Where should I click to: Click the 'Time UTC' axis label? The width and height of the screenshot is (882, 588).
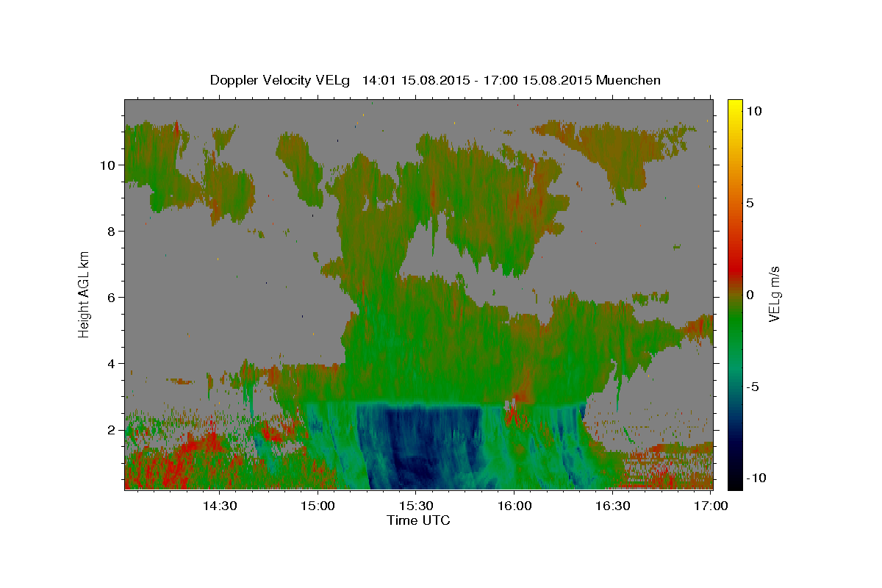418,520
